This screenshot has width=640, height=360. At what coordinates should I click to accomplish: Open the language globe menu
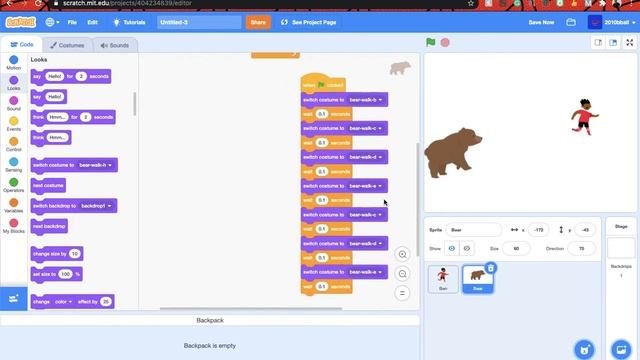pos(52,22)
